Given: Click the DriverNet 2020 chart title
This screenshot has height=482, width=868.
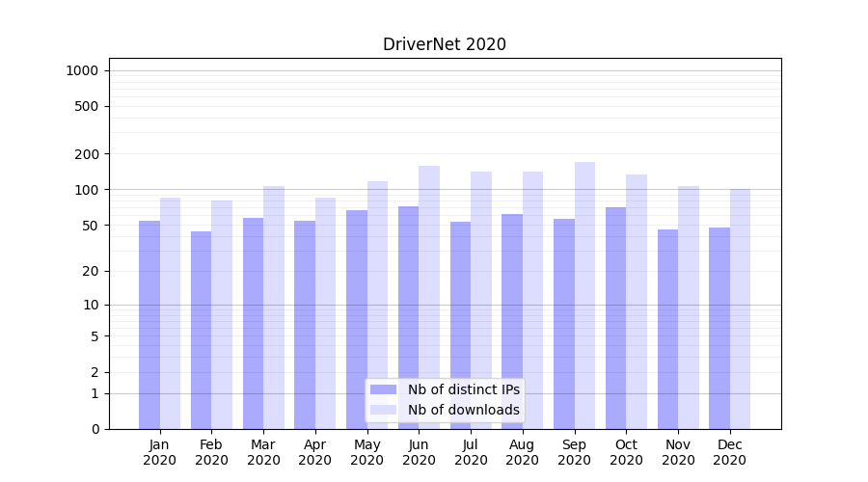Looking at the screenshot, I should (445, 44).
